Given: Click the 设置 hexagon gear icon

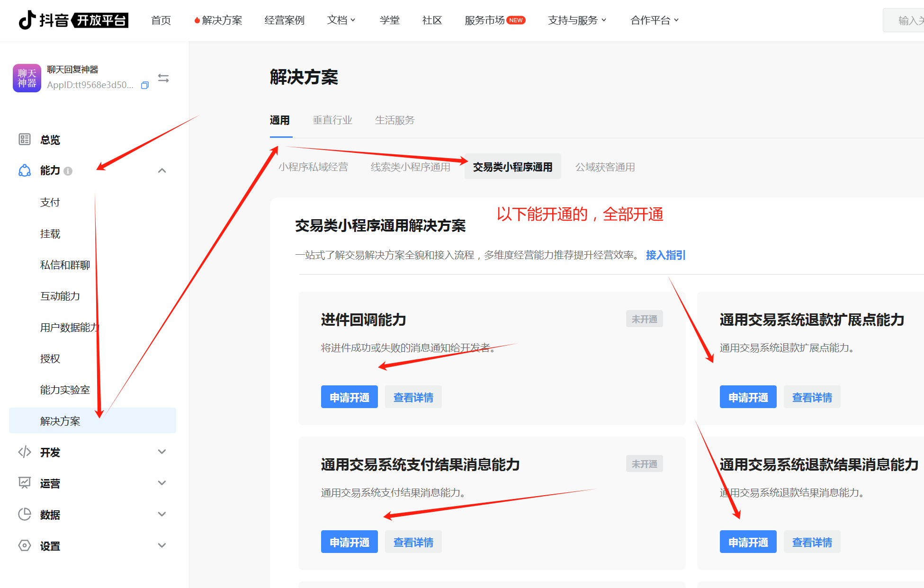Looking at the screenshot, I should 25,545.
